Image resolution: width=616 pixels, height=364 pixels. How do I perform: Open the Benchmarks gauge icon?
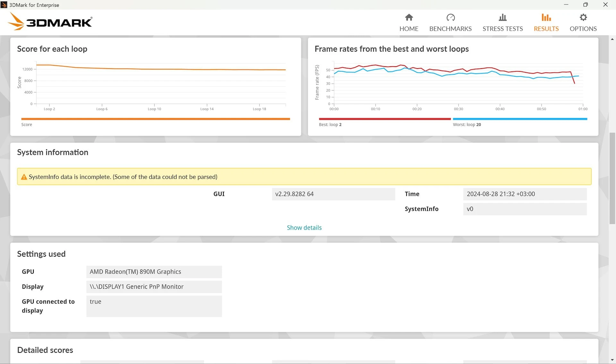coord(450,17)
